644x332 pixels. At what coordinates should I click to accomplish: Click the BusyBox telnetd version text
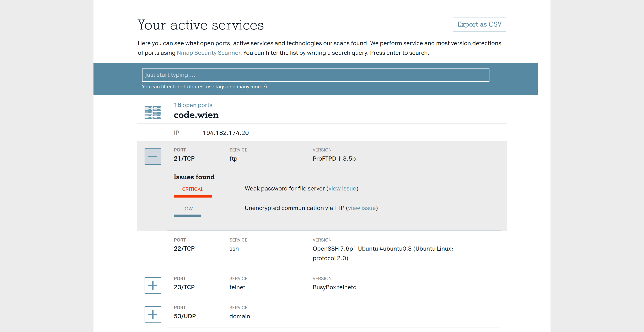click(334, 287)
